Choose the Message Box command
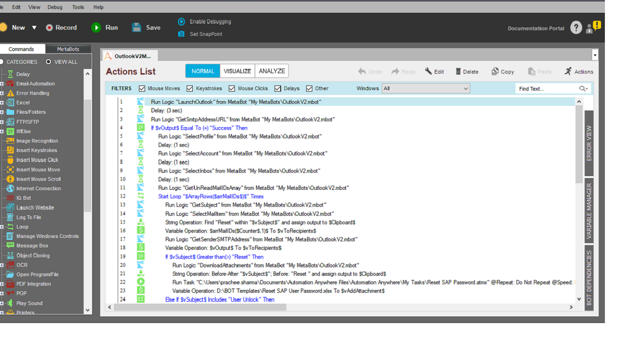This screenshot has height=364, width=628. point(32,246)
